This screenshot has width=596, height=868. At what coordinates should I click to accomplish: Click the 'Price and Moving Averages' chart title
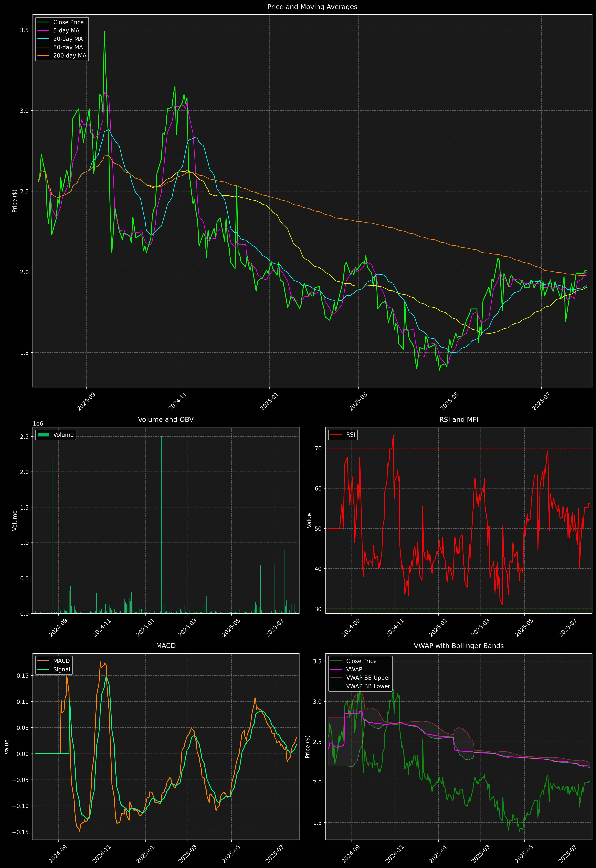312,7
